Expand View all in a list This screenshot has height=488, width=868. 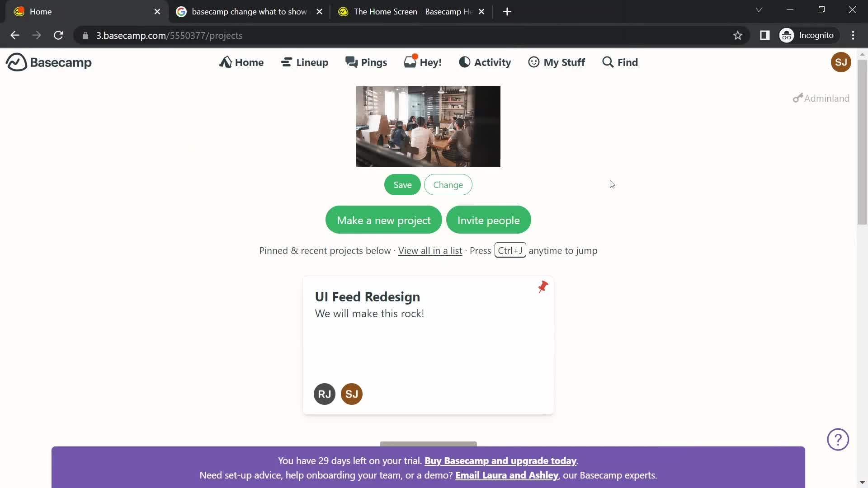(x=430, y=250)
